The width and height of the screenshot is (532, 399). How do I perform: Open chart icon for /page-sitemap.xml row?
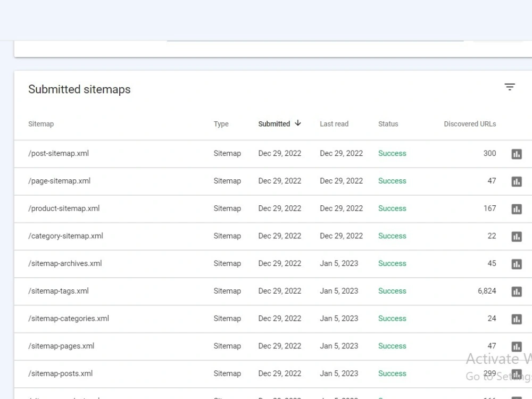(x=517, y=181)
